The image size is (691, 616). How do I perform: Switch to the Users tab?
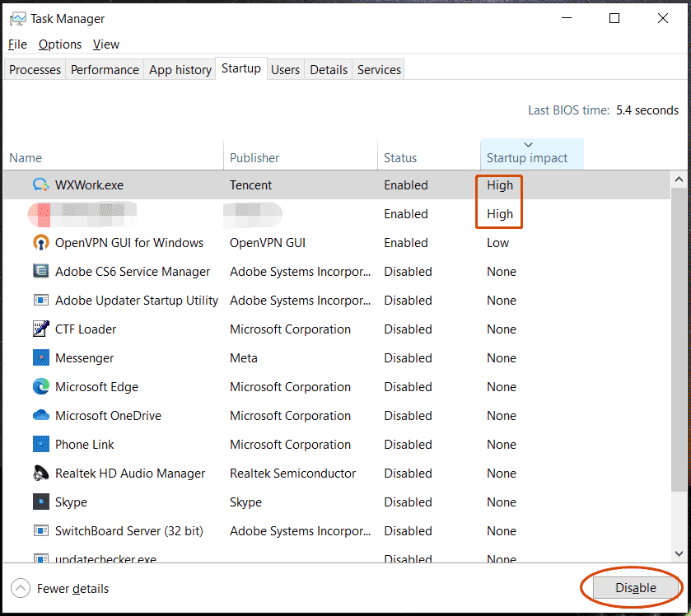coord(285,70)
